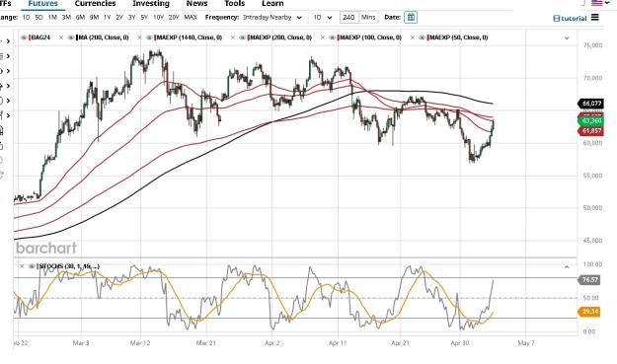Set chart range to 3Y
Viewport: 617px width, 364px height.
[132, 18]
